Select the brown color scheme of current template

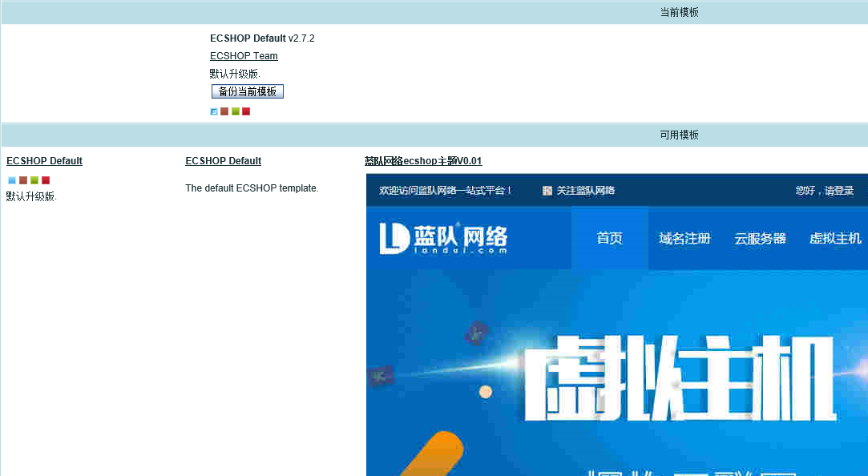224,111
